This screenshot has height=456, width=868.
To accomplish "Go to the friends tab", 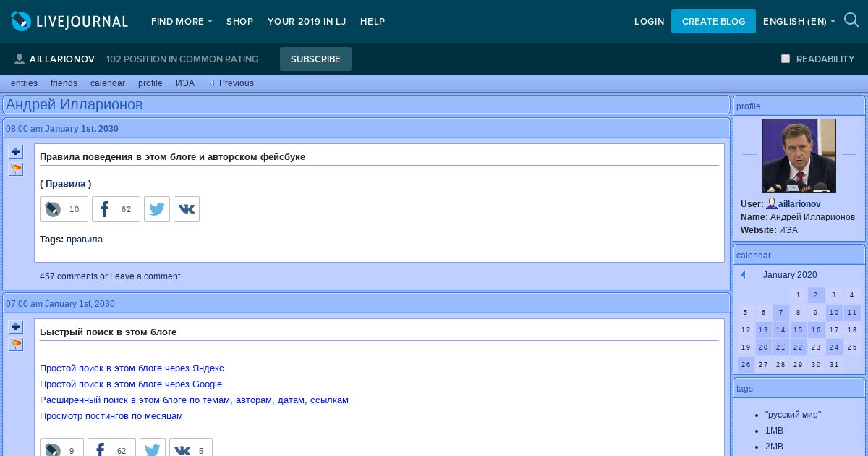I will 64,83.
